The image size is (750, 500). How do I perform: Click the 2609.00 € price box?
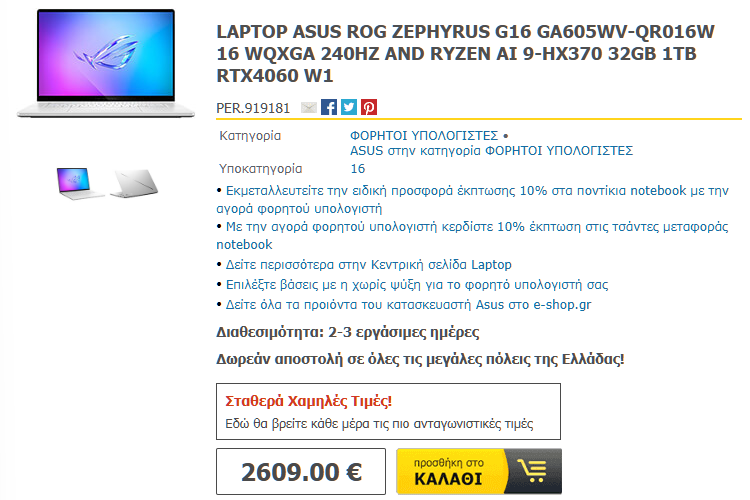tap(301, 471)
